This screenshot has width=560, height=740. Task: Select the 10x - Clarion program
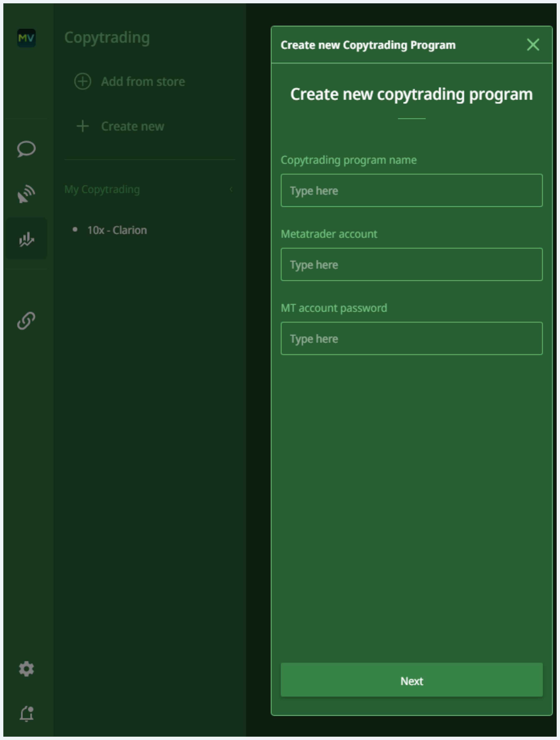tap(117, 230)
